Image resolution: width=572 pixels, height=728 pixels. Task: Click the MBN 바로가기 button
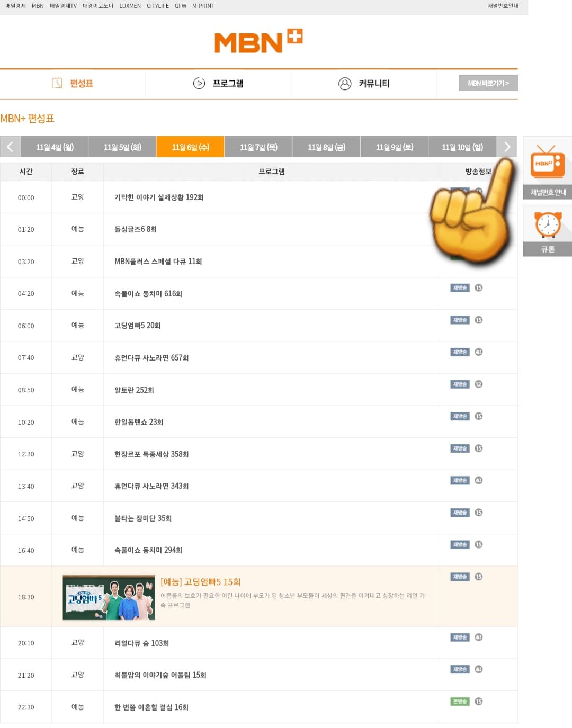pyautogui.click(x=488, y=83)
